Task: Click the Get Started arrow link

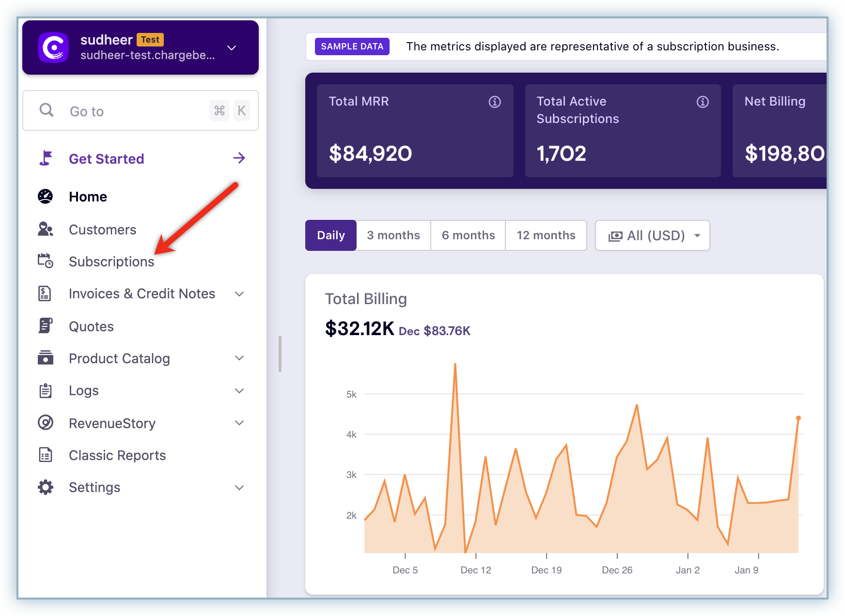Action: pyautogui.click(x=239, y=158)
